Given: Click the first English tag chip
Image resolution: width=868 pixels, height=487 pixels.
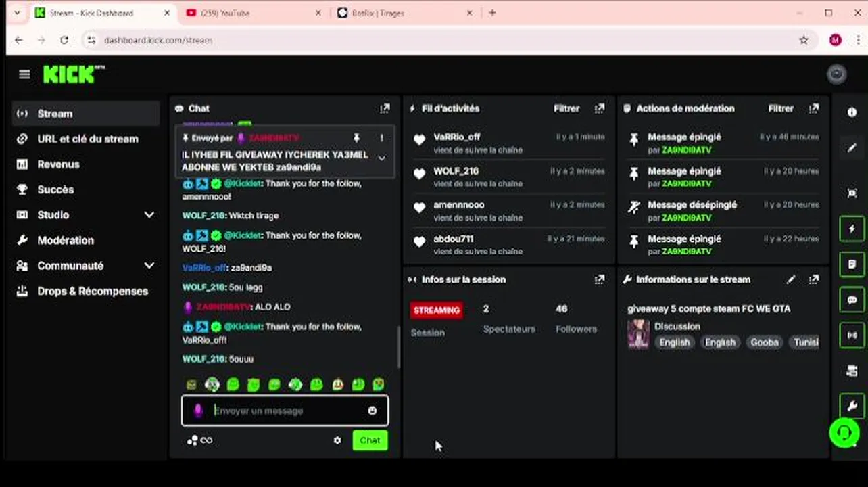Looking at the screenshot, I should tap(675, 342).
